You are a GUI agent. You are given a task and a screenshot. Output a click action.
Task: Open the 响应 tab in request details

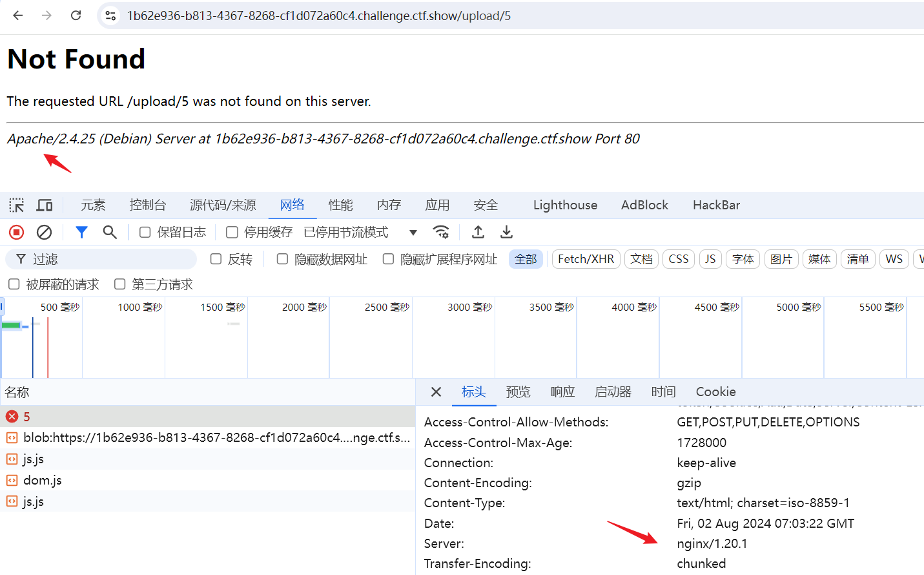(x=562, y=392)
